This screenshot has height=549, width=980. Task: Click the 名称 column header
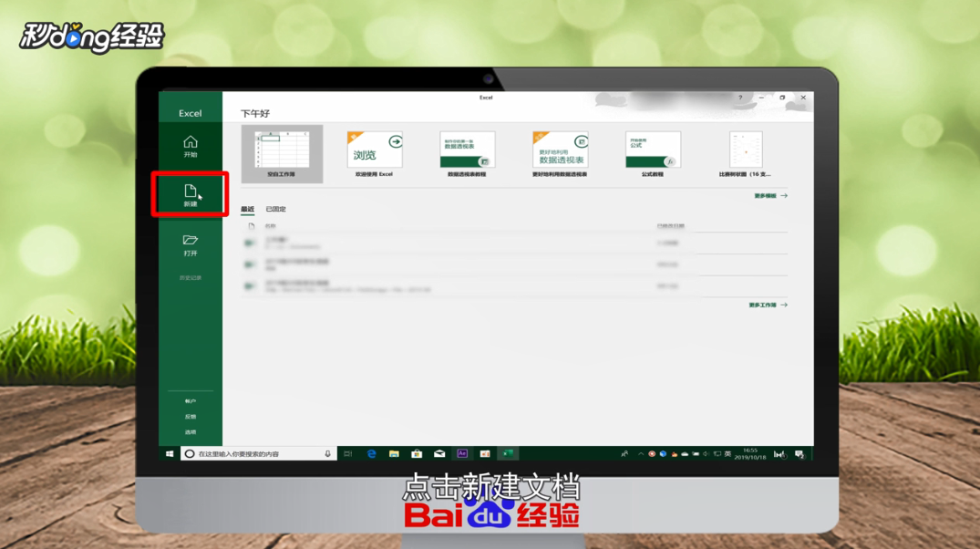point(271,226)
